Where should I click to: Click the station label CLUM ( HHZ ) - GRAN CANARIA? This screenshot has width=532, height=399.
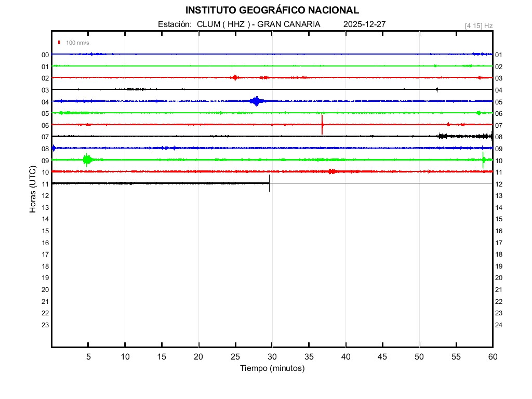(258, 24)
